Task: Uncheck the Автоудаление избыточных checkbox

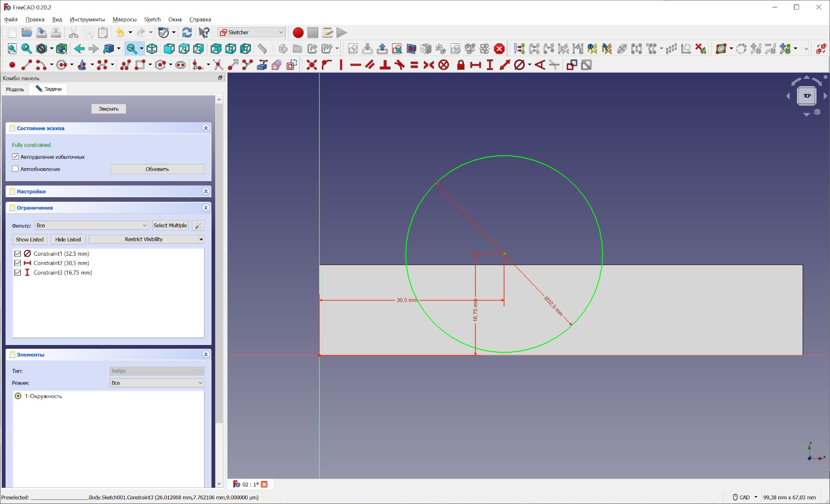Action: pyautogui.click(x=16, y=157)
